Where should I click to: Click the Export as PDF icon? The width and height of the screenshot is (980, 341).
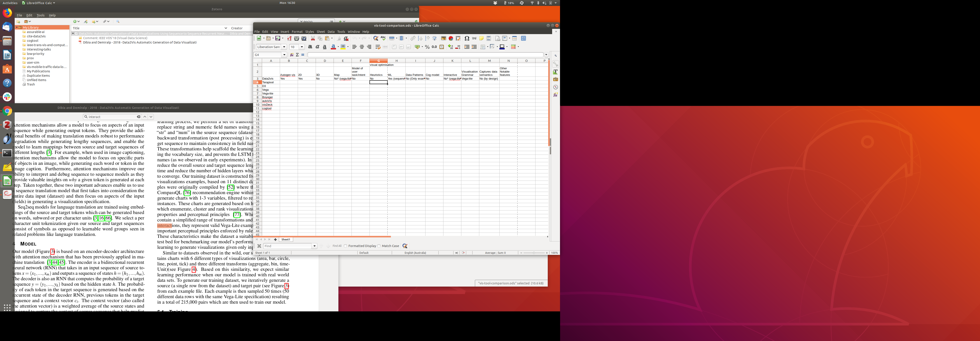pos(289,38)
